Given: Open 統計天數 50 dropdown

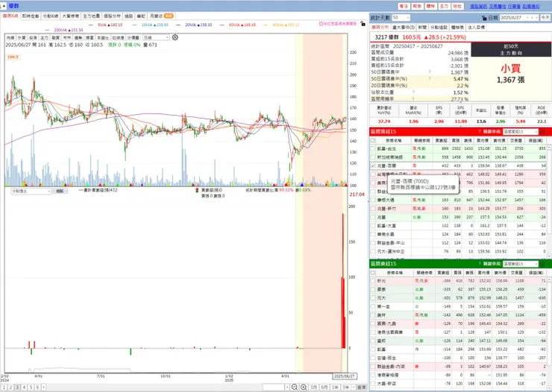Looking at the screenshot, I should coord(401,17).
